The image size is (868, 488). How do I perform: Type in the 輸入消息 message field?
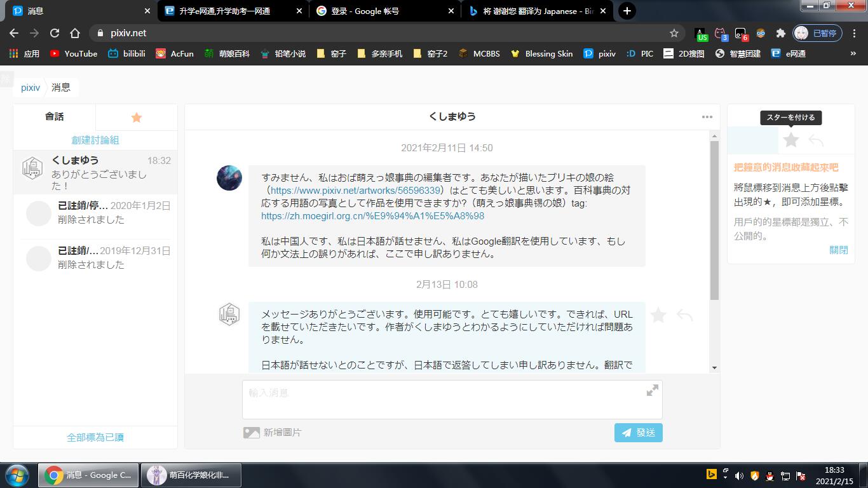click(445, 400)
